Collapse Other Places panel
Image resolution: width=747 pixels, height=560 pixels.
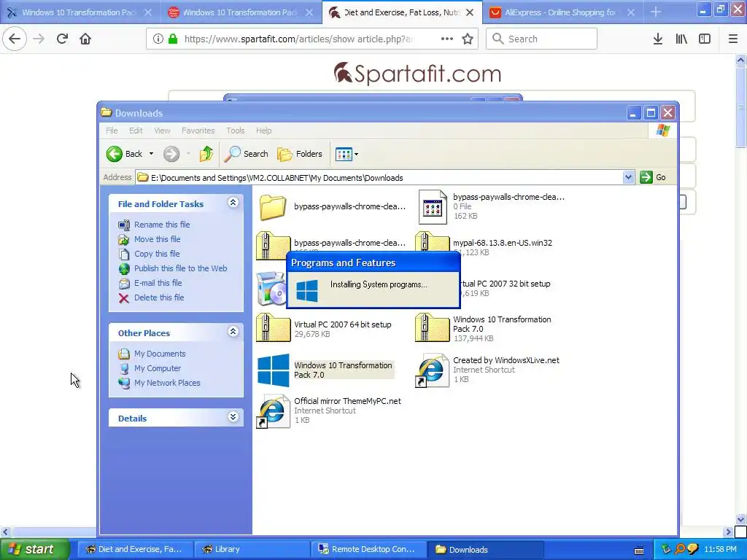pyautogui.click(x=233, y=332)
